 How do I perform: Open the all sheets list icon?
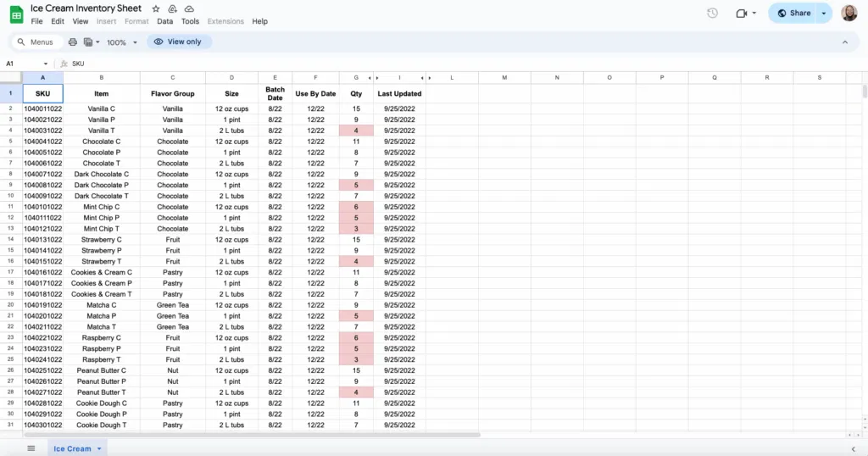coord(31,448)
